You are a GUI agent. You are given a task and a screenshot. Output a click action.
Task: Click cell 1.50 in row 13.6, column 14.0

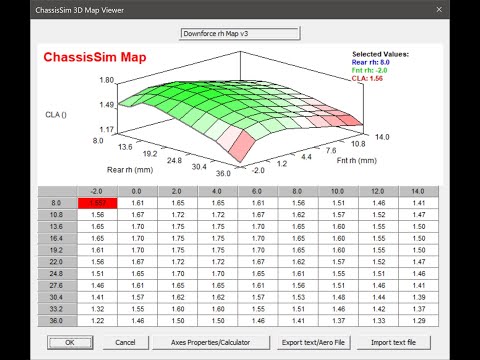coord(419,227)
